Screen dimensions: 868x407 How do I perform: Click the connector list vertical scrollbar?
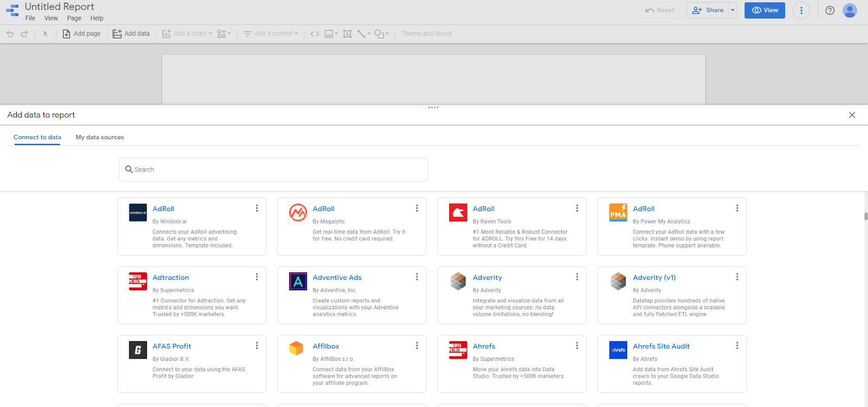[866, 216]
